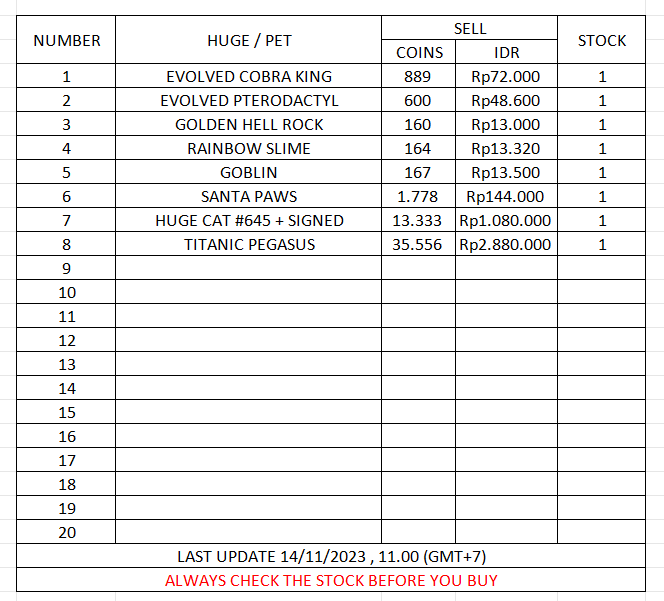Click the RAINBOW SLIME cell
Screen dimensions: 664x601
[x=249, y=148]
